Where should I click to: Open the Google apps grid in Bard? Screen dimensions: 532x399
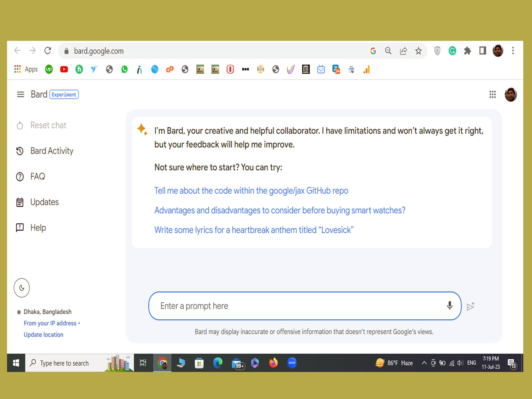click(x=492, y=95)
